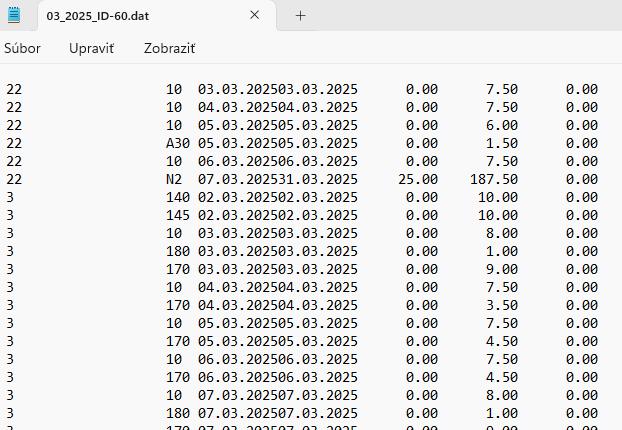Click the Notepad app icon in title bar
622x430 pixels.
(x=14, y=15)
